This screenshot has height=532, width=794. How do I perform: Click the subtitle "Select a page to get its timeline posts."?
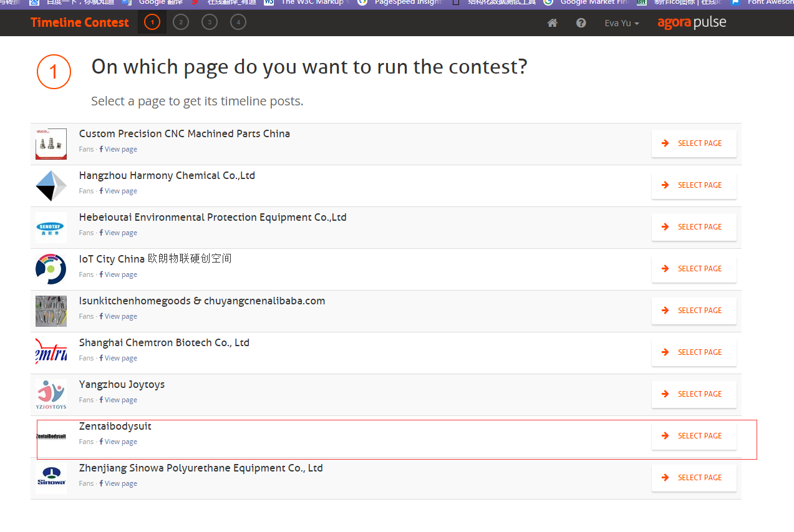(x=197, y=101)
